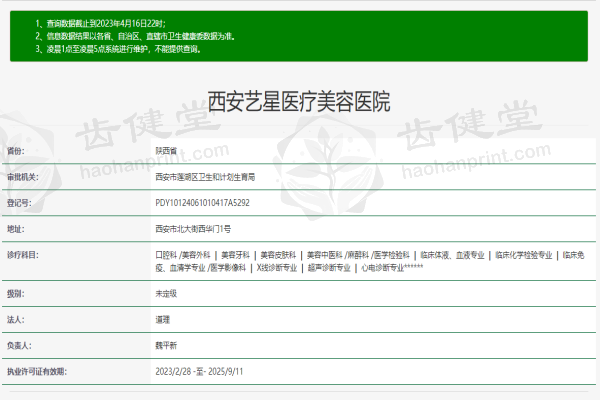Click the 诊疗科目 field label
Screen dimensions: 600x400
tap(23, 255)
